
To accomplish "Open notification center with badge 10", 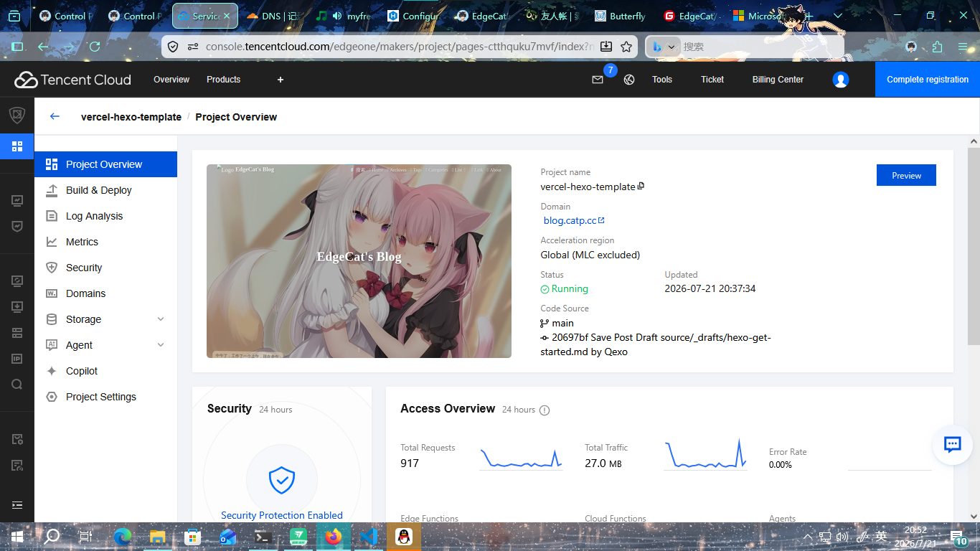I will (x=959, y=537).
